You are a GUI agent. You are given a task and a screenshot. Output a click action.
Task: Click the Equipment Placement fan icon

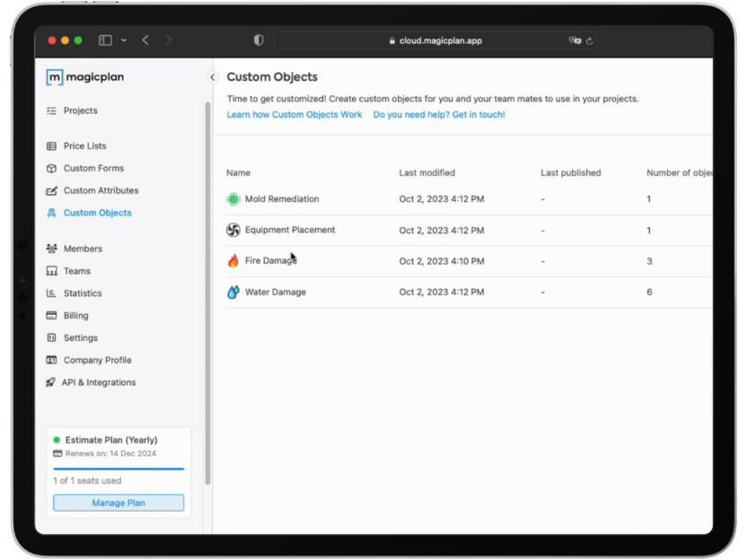[234, 230]
